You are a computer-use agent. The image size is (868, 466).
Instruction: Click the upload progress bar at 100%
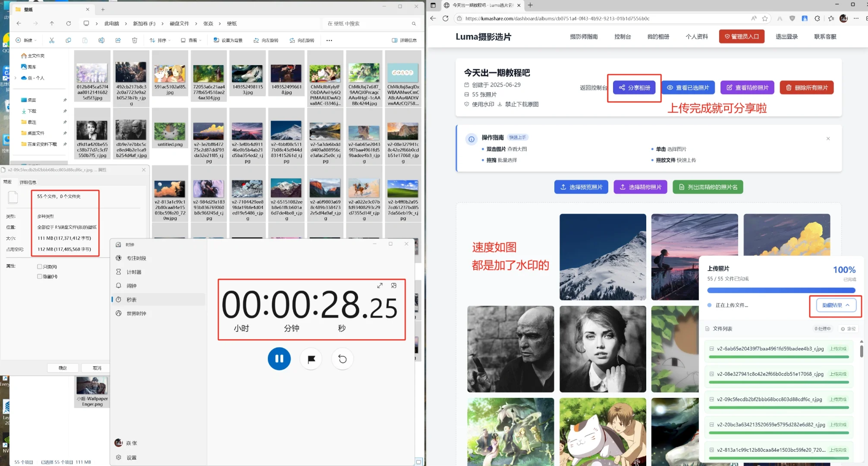(781, 290)
